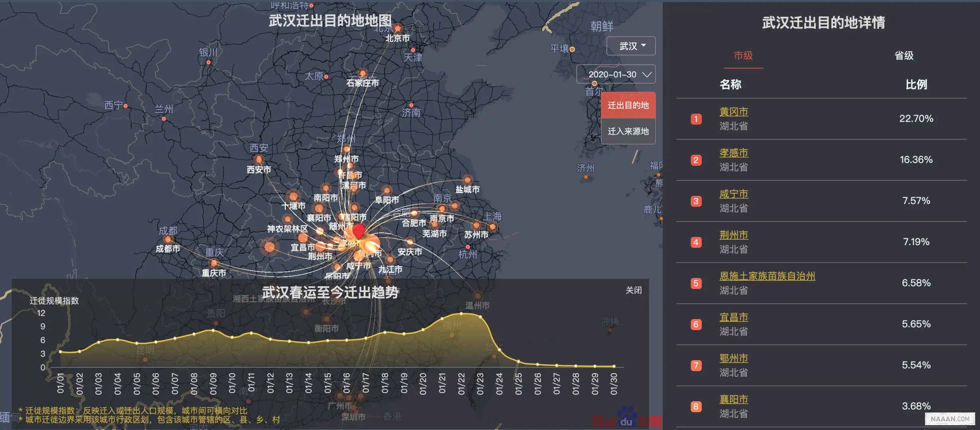Open the 恩施土家族苗族自治州 link

pyautogui.click(x=767, y=276)
